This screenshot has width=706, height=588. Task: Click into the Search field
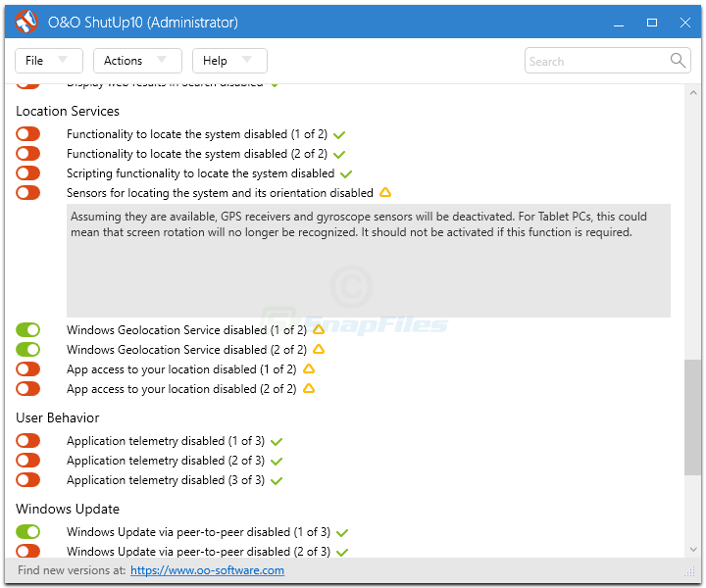(596, 61)
